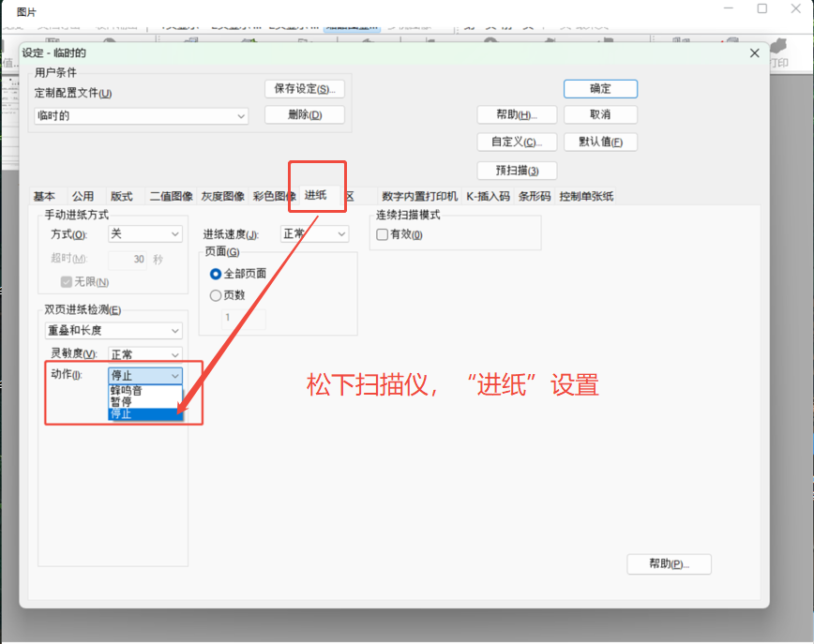The image size is (814, 644).
Task: Minimize the 图片 viewer window
Action: coord(729,8)
